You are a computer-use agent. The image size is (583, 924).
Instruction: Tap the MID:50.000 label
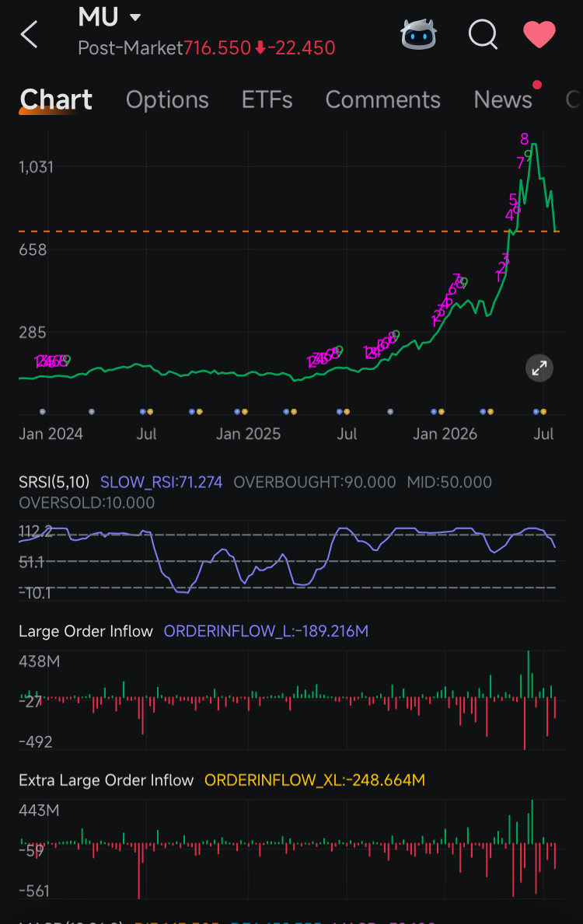point(449,482)
